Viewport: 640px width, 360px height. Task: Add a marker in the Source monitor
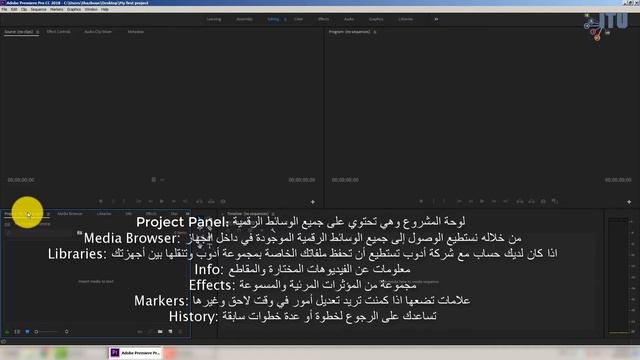tap(101, 201)
